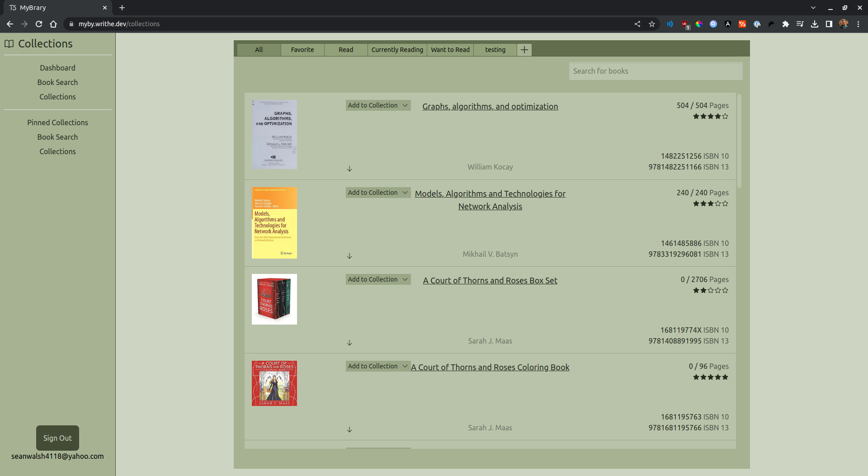
Task: Open the browser downloads icon
Action: tap(815, 24)
